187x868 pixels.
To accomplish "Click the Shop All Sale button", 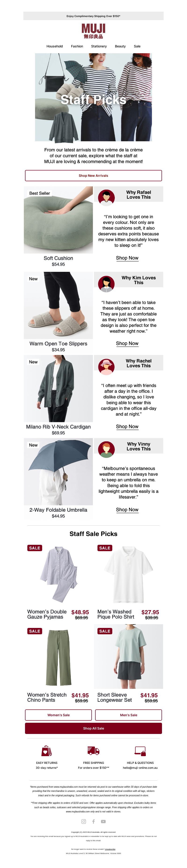I will pyautogui.click(x=93, y=728).
